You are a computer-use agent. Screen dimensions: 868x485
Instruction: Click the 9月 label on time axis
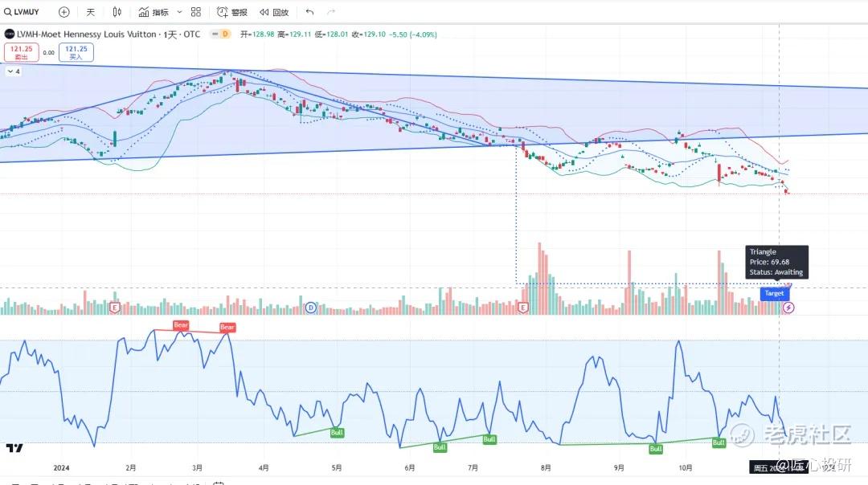[619, 468]
